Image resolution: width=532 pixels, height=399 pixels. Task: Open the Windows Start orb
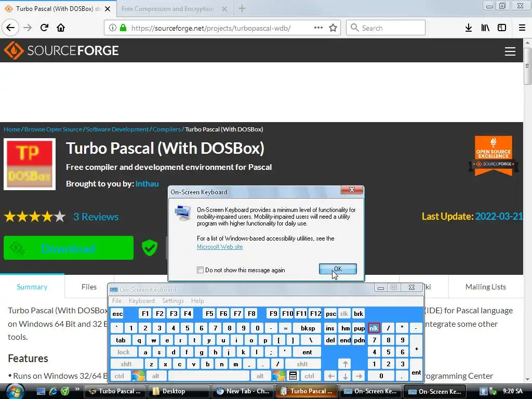tap(15, 391)
